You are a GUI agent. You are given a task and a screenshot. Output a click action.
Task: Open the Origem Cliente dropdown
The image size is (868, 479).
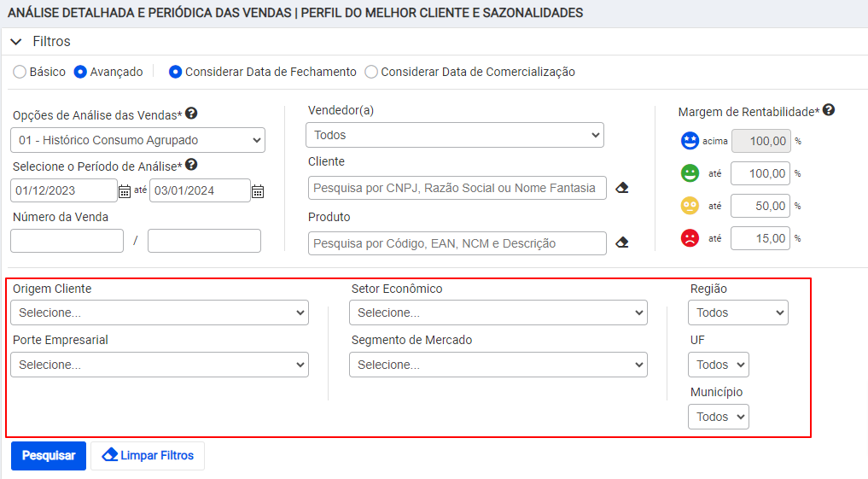click(160, 313)
